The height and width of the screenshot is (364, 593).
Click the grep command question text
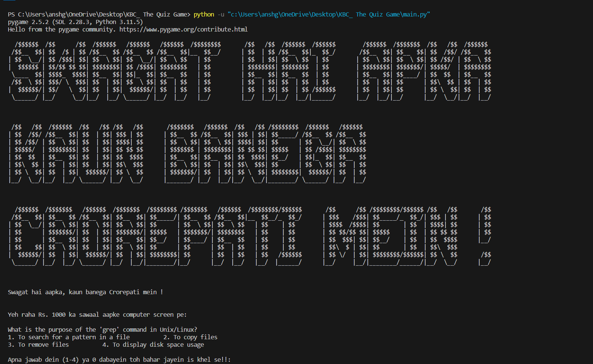tap(102, 329)
